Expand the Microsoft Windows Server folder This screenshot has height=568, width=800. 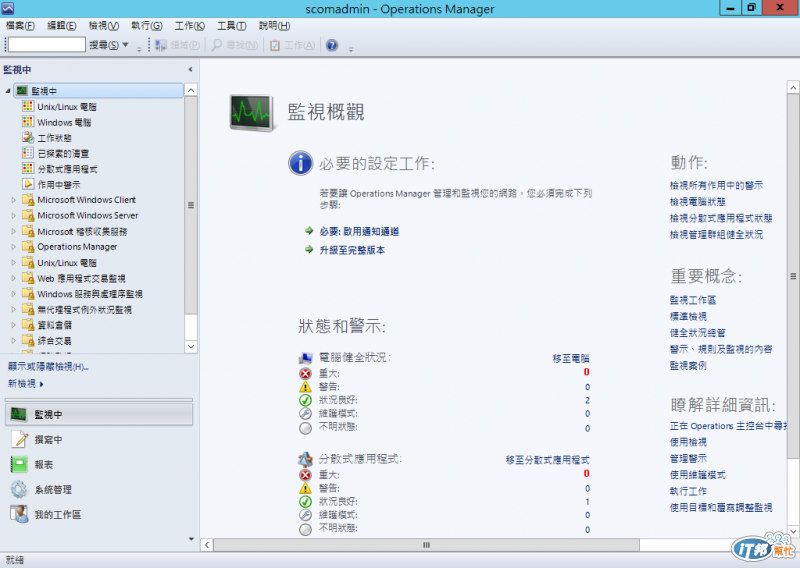(14, 215)
